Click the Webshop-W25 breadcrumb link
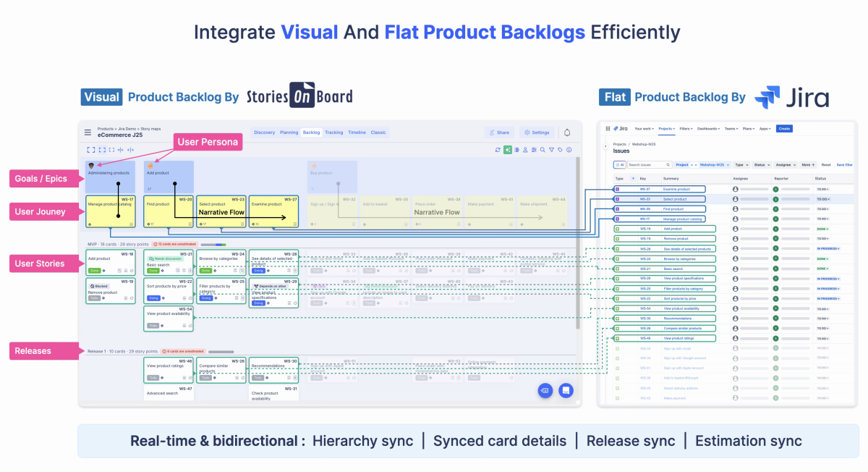The image size is (868, 472). pyautogui.click(x=644, y=144)
